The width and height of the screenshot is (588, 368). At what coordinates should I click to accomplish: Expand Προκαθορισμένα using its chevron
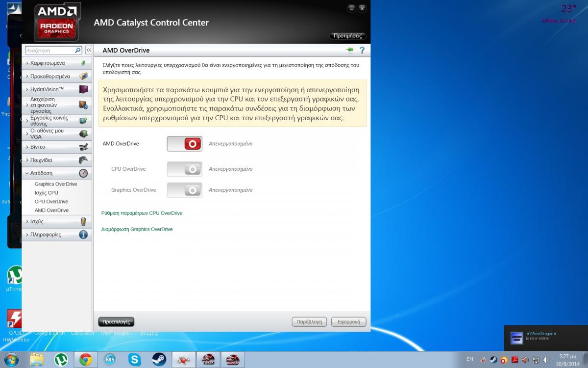point(27,77)
